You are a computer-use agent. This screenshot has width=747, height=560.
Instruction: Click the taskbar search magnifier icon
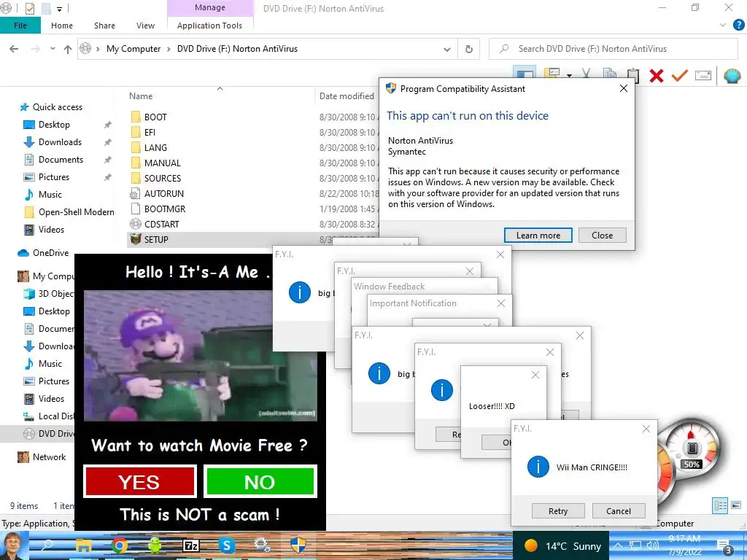coord(47,545)
